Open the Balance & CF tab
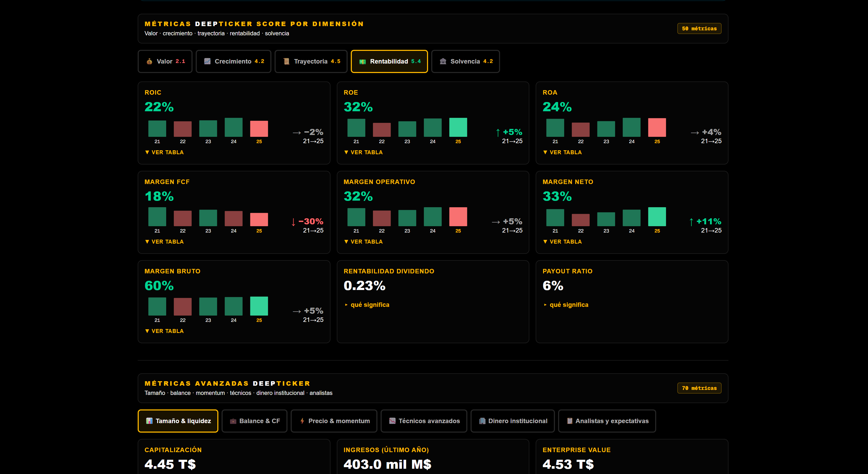The width and height of the screenshot is (868, 474). (255, 421)
